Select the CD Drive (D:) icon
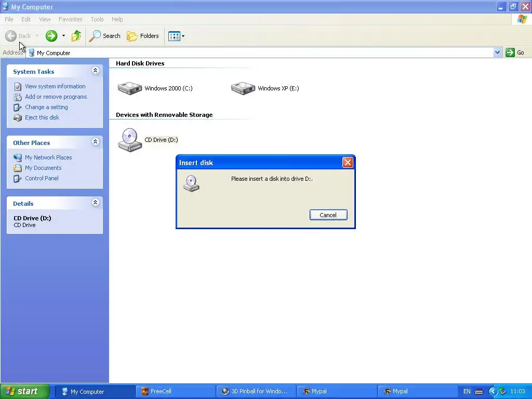Viewport: 532px width, 399px height. tap(130, 140)
